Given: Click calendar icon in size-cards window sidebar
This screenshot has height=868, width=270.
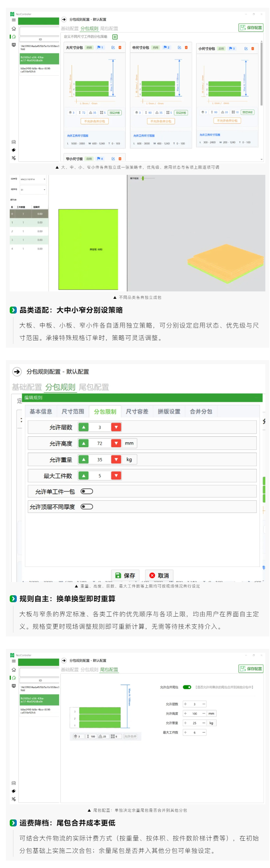Looking at the screenshot, I should point(14,142).
